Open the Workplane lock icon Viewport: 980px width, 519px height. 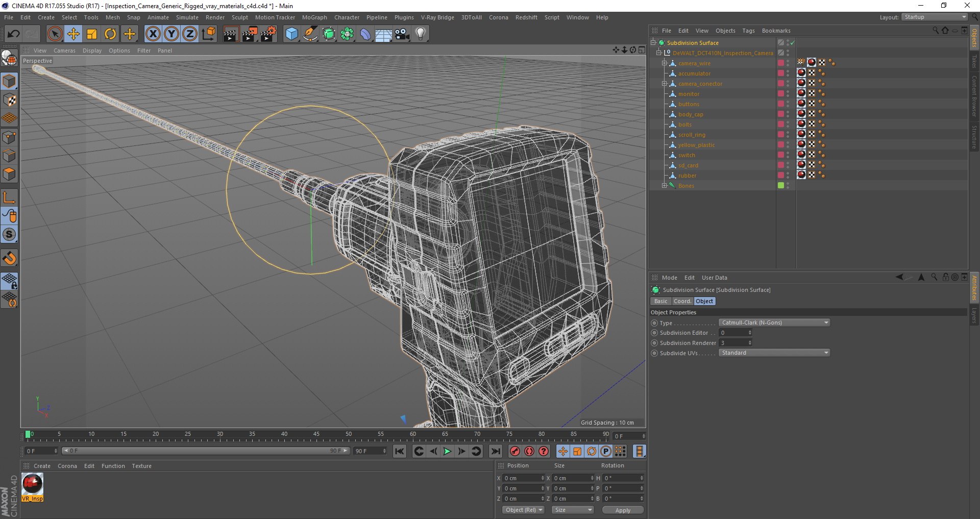pos(9,280)
